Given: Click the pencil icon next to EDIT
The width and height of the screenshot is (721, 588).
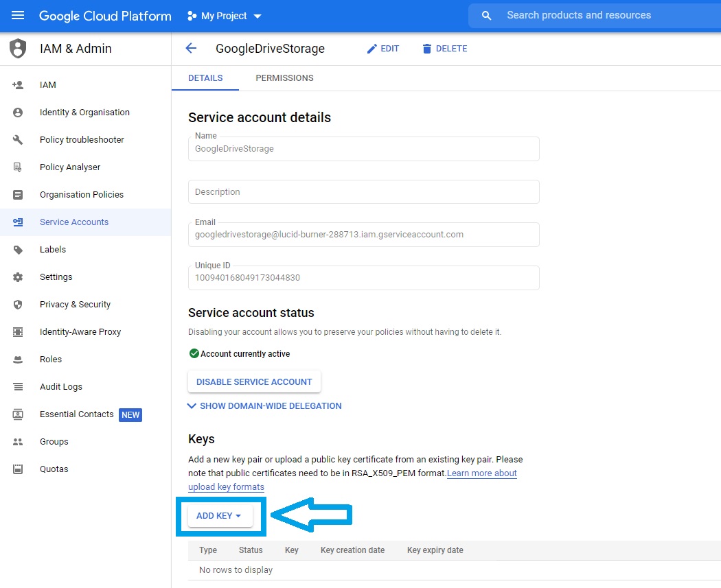Looking at the screenshot, I should point(371,49).
